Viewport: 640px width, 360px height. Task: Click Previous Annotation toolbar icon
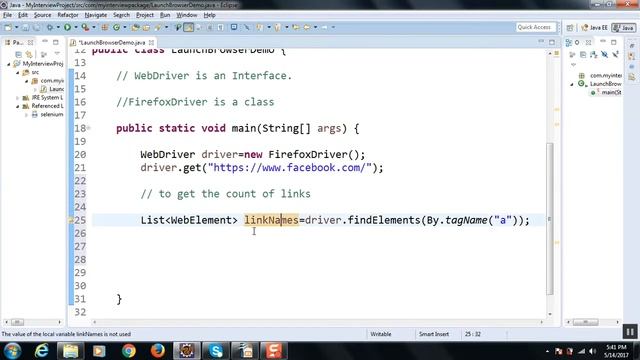278,27
